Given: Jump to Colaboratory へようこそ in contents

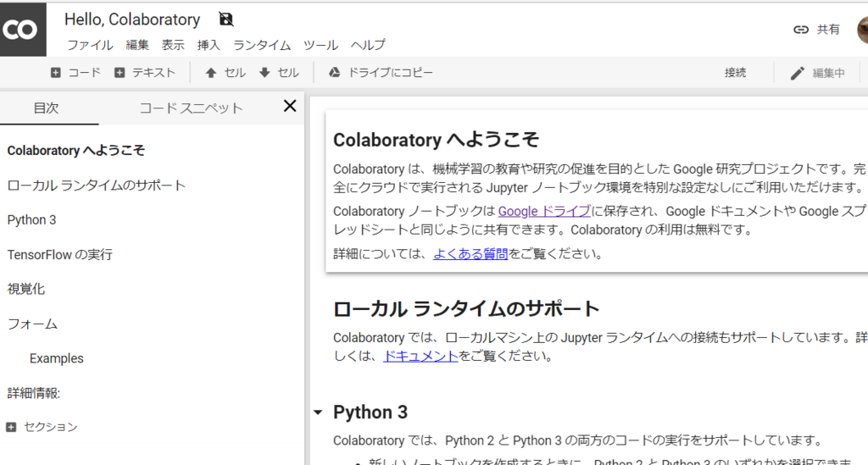Looking at the screenshot, I should coord(75,151).
